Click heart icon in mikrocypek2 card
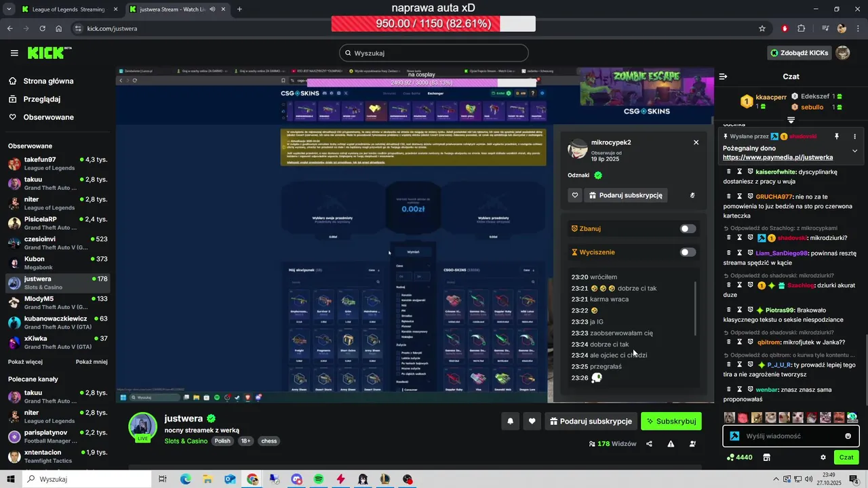868x488 pixels. [575, 195]
